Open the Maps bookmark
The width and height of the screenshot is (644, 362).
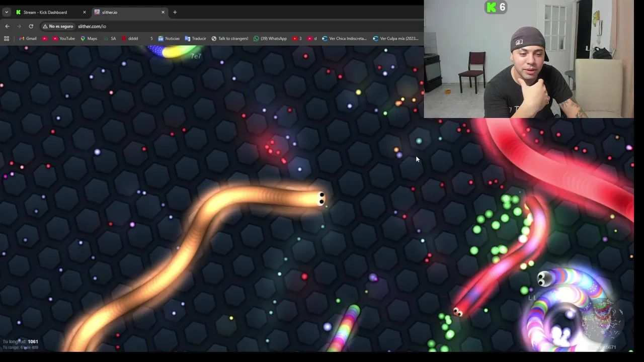(89, 38)
